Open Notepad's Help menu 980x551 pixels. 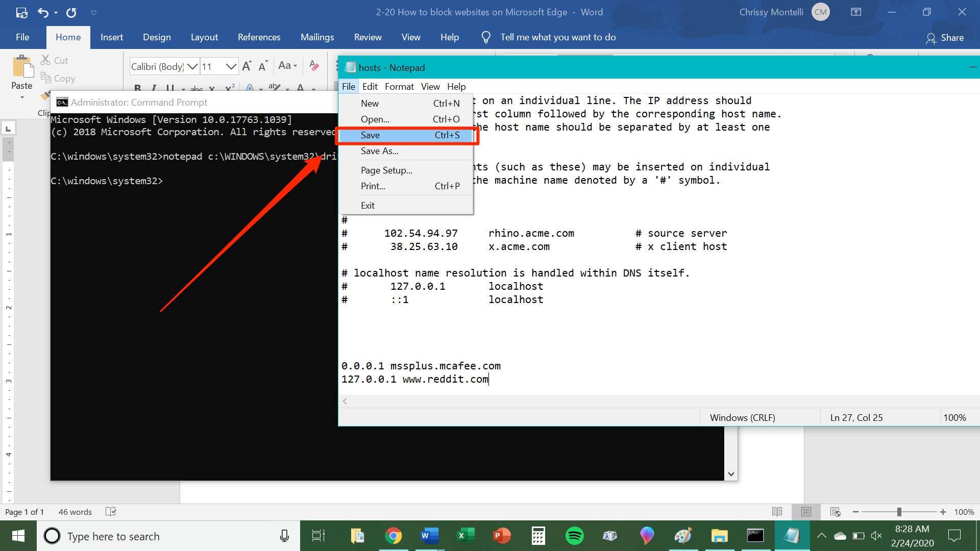tap(456, 87)
